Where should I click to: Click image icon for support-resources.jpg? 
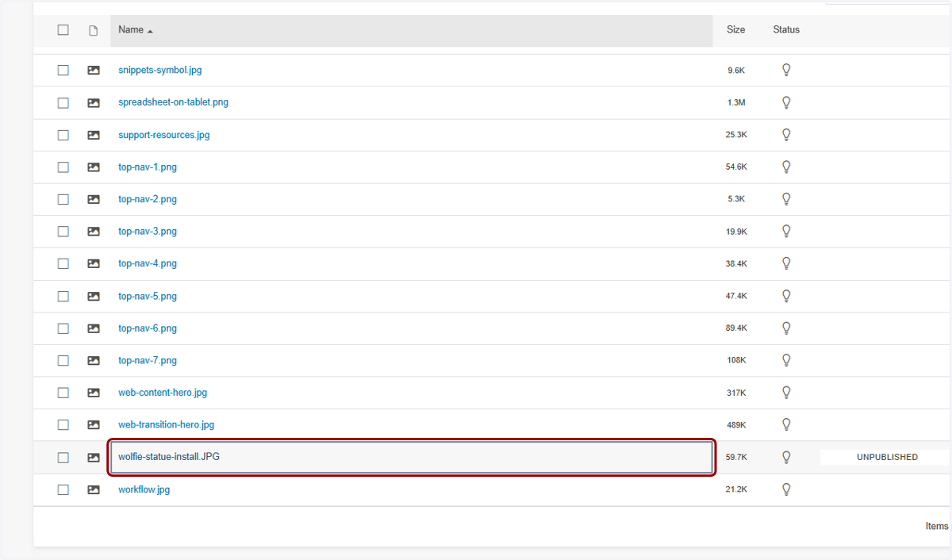(x=94, y=135)
